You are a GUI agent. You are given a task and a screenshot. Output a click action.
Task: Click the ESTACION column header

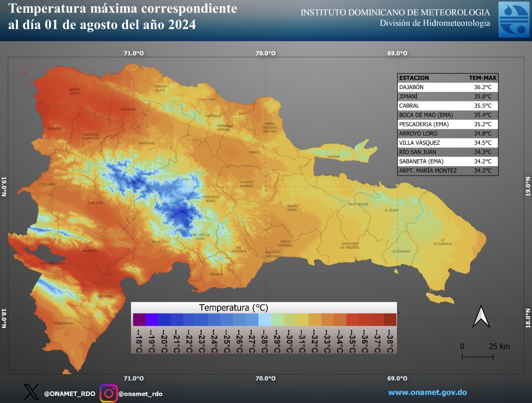pyautogui.click(x=414, y=78)
